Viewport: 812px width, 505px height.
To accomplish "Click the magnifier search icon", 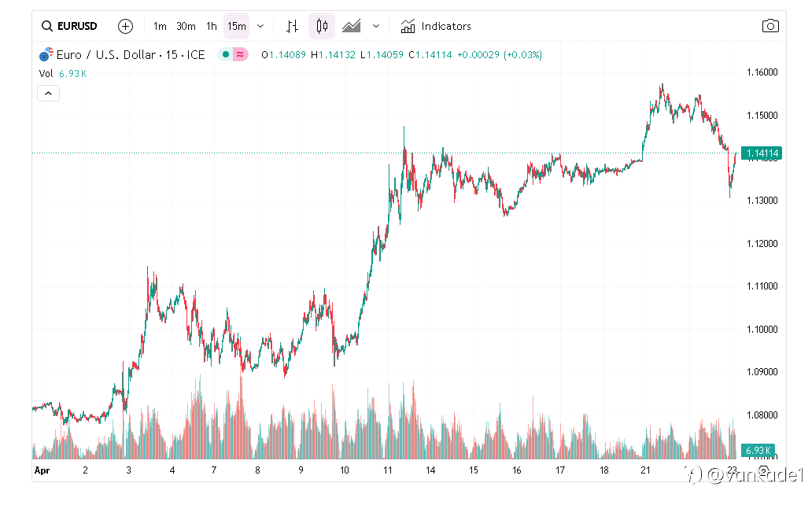I will 46,26.
